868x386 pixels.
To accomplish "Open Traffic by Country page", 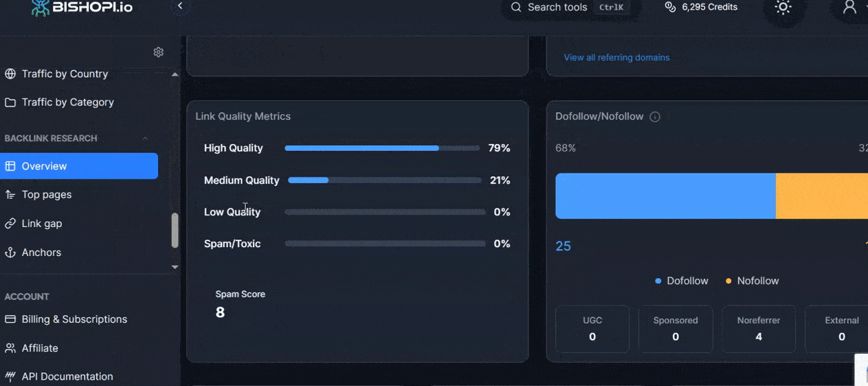I will click(65, 74).
